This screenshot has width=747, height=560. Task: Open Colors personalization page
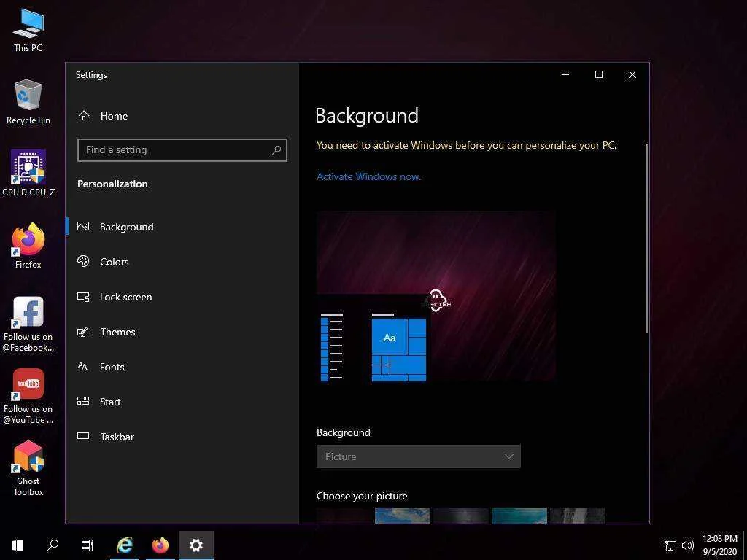182,262
